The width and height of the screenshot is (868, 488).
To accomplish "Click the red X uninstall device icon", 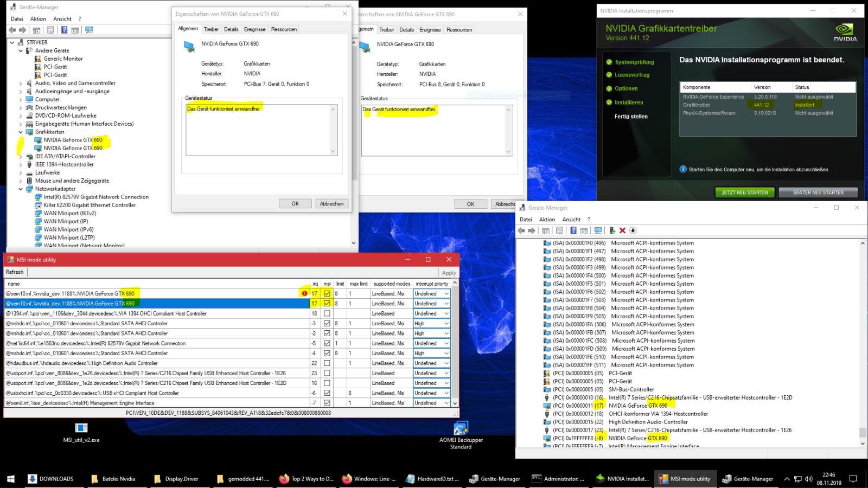I will click(622, 230).
